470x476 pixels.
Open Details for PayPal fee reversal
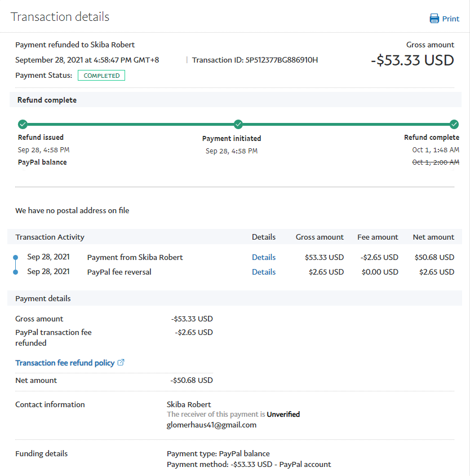tap(263, 272)
